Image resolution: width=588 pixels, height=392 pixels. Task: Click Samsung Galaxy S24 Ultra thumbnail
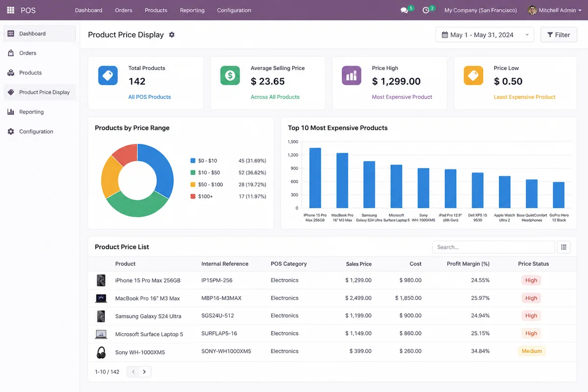pos(101,316)
